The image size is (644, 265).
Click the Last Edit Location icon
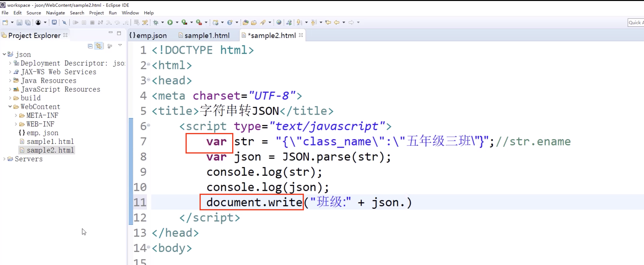(x=328, y=22)
